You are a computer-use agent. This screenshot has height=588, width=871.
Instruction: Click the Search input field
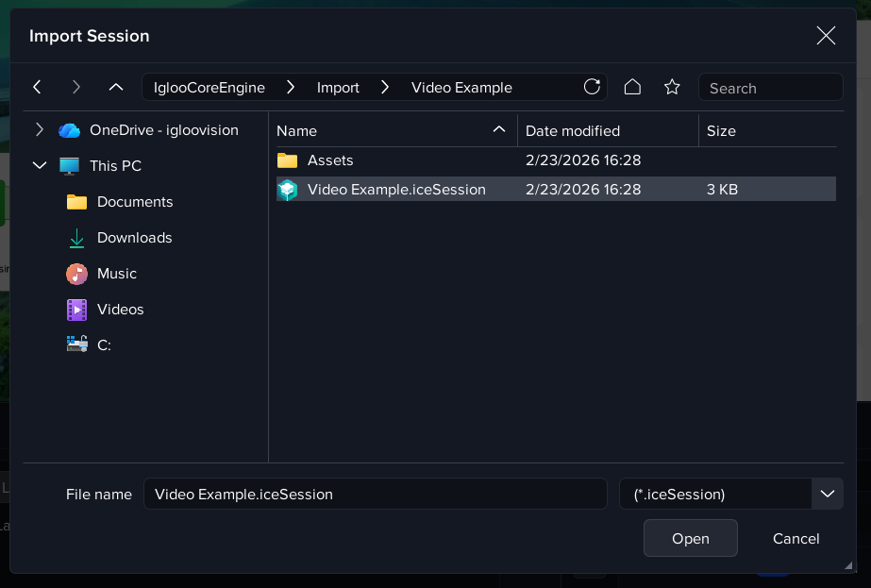[x=770, y=88]
